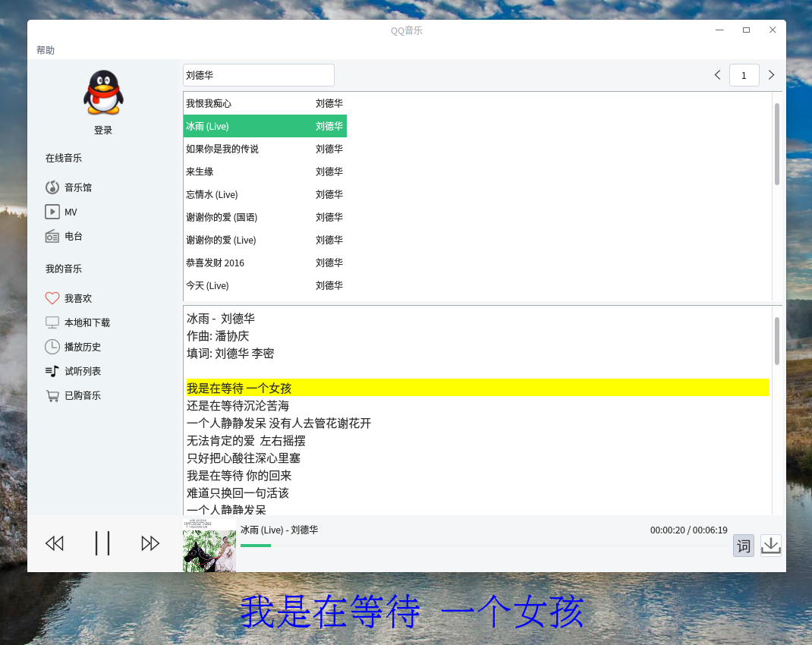
Task: Open 已购音乐 shopping cart icon
Action: click(x=52, y=395)
